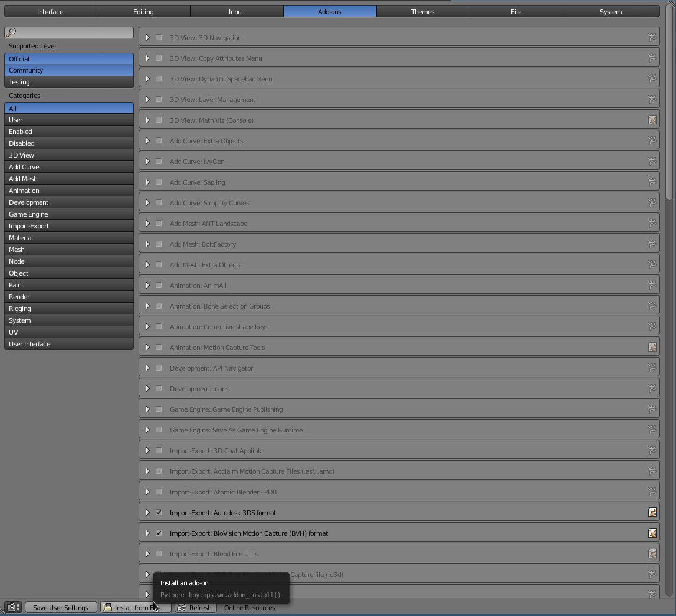Click official icon on BioVision Motion Capture row
The height and width of the screenshot is (616, 676).
(x=652, y=533)
